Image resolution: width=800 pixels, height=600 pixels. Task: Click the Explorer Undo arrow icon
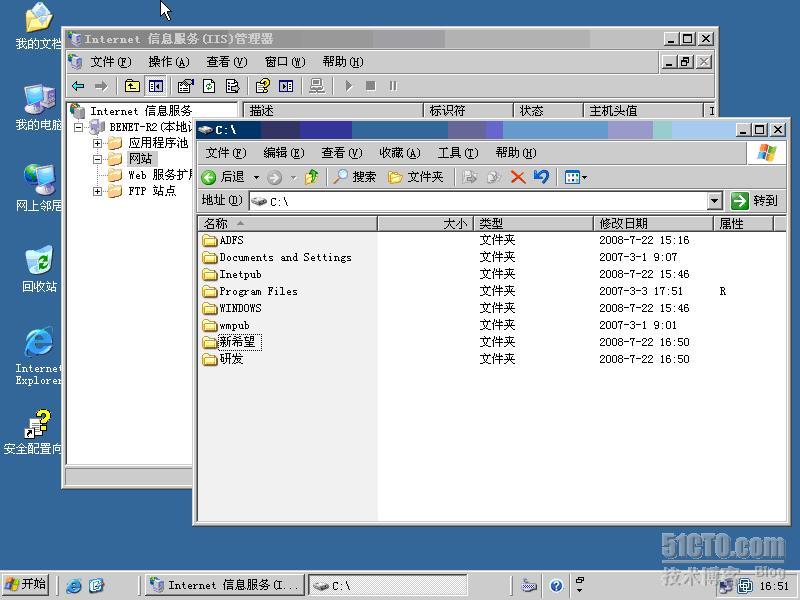click(x=541, y=177)
